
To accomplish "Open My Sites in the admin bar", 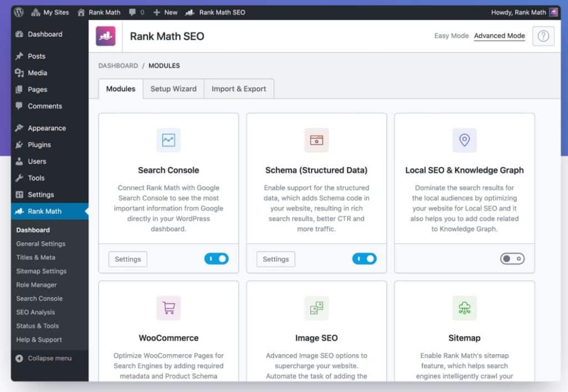I will (x=50, y=12).
